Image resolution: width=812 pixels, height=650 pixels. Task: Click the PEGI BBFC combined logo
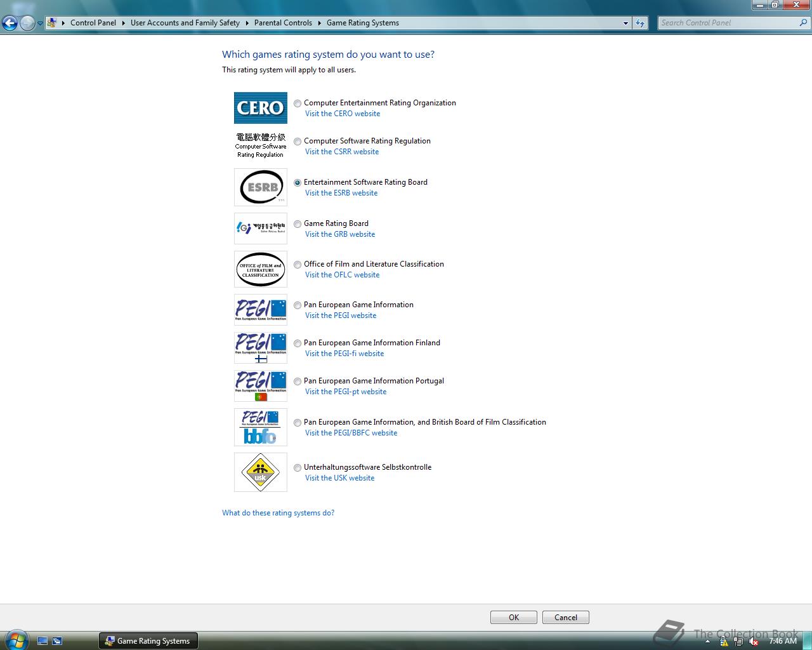[260, 427]
